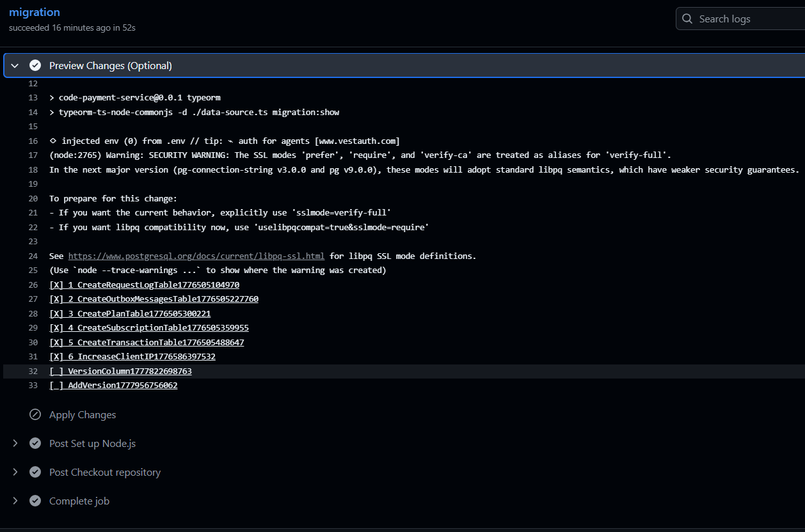Click line number 17 in the log
805x532 pixels.
click(x=33, y=155)
